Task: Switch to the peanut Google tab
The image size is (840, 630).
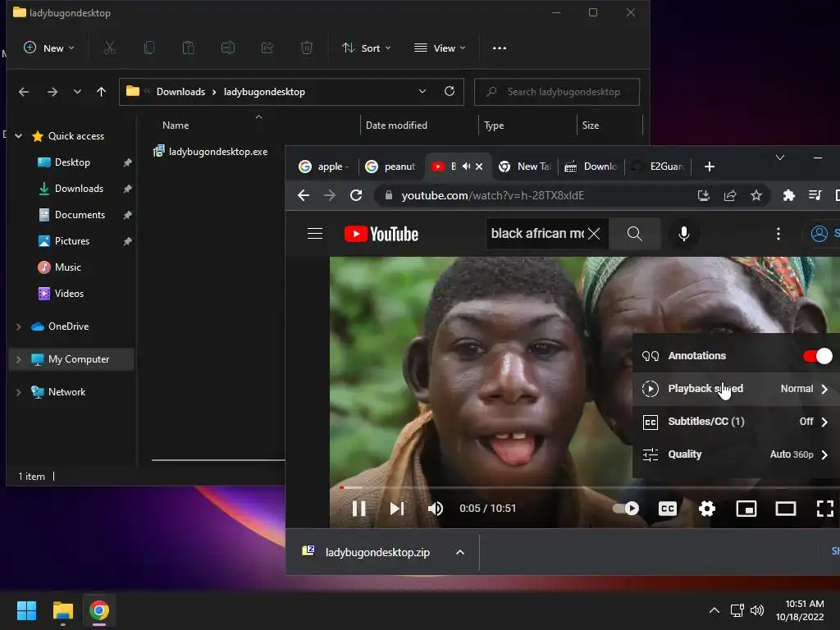Action: 391,167
